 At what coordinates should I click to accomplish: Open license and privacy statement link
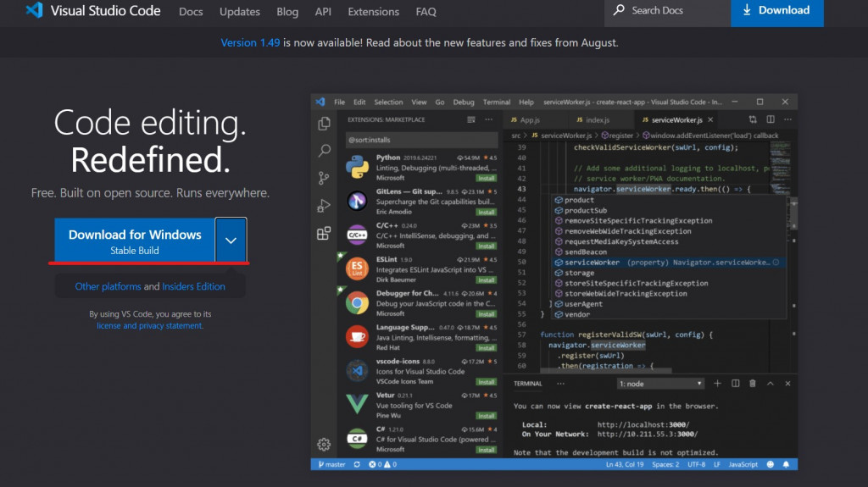149,325
